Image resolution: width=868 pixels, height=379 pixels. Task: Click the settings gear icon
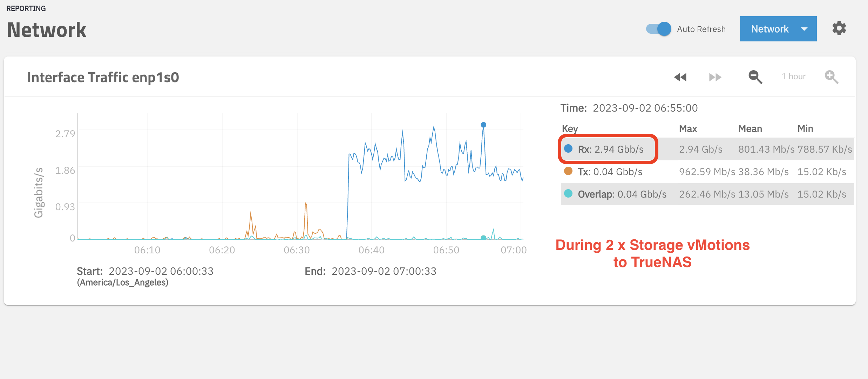coord(839,28)
